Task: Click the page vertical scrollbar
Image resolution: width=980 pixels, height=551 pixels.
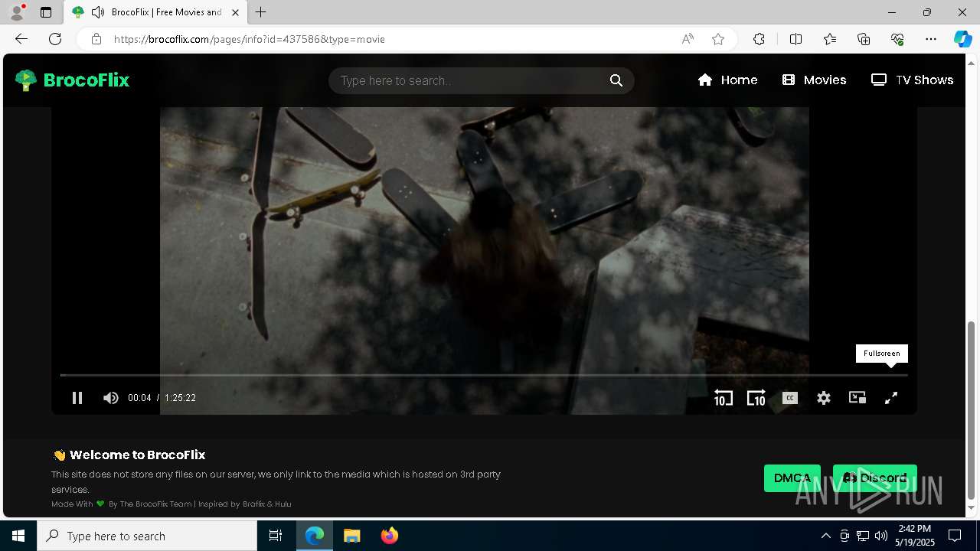Action: click(x=972, y=409)
